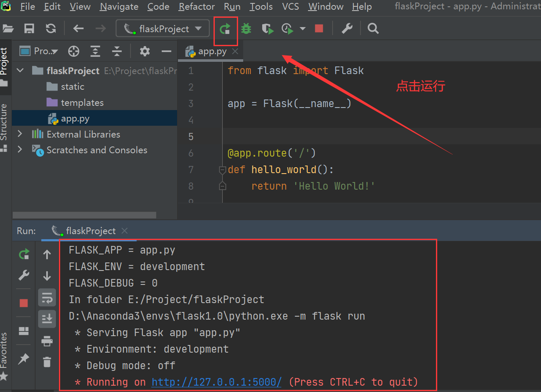Expand External Libraries node

coord(19,134)
